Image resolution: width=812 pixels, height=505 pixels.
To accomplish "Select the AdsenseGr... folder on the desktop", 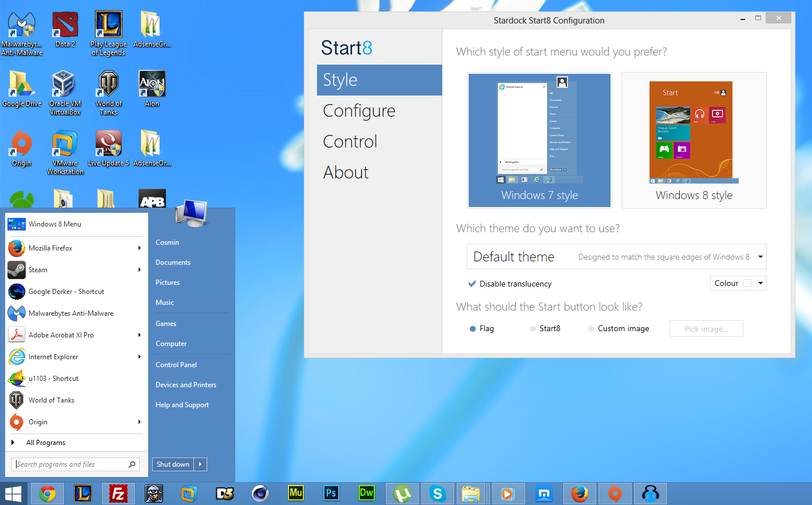I will pyautogui.click(x=152, y=30).
